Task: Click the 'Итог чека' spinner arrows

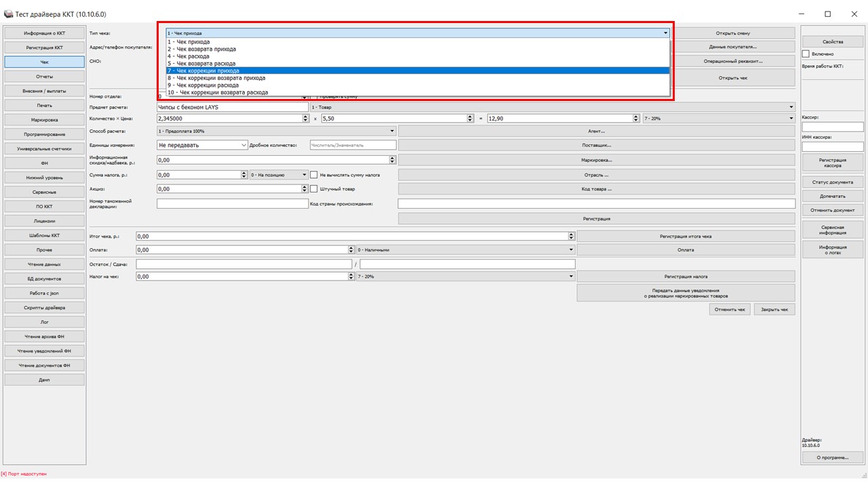Action: pyautogui.click(x=572, y=236)
